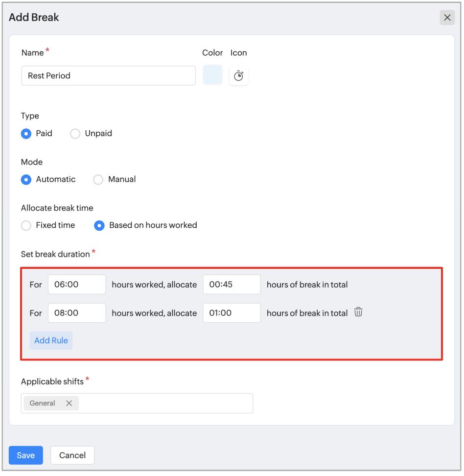Select the Unpaid break type
The height and width of the screenshot is (476, 464).
point(75,134)
